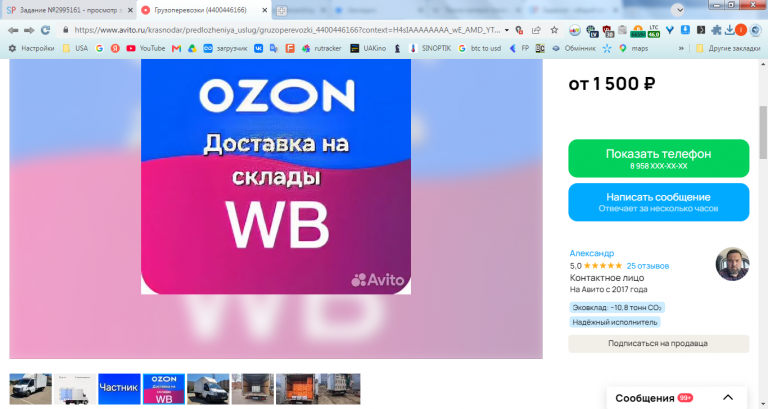Open the Обмінник bookmark
Image resolution: width=768 pixels, height=409 pixels.
(x=574, y=48)
